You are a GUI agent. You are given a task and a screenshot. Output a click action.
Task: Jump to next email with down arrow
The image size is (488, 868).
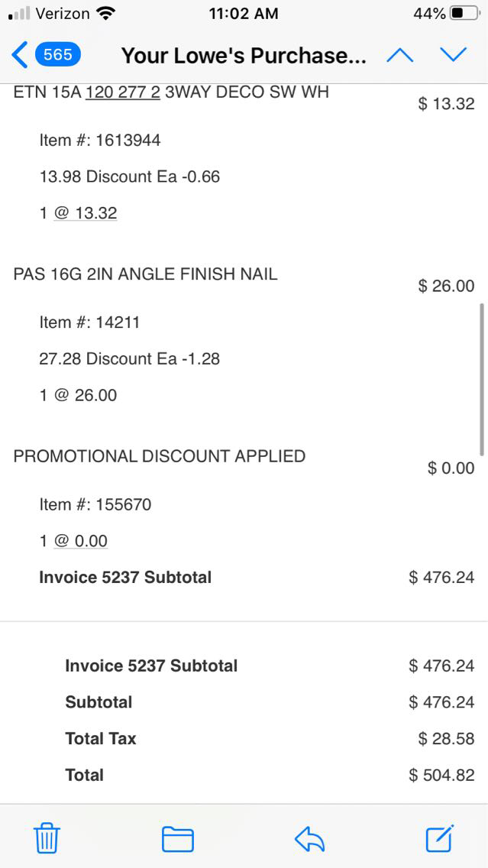pos(453,55)
